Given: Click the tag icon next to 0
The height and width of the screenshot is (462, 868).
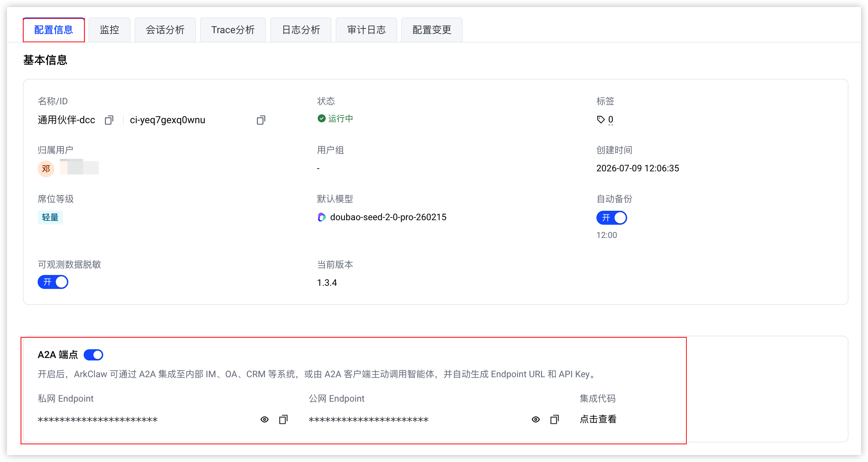Looking at the screenshot, I should 601,120.
